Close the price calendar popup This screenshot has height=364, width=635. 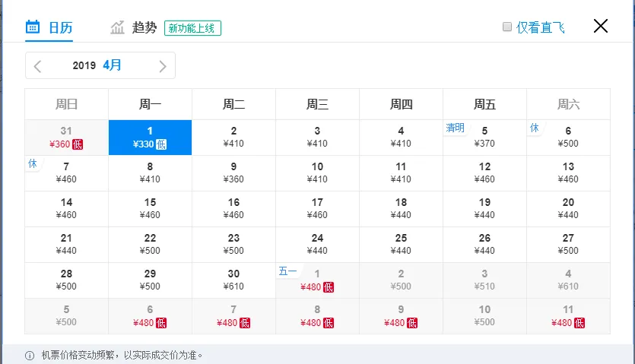pyautogui.click(x=601, y=26)
